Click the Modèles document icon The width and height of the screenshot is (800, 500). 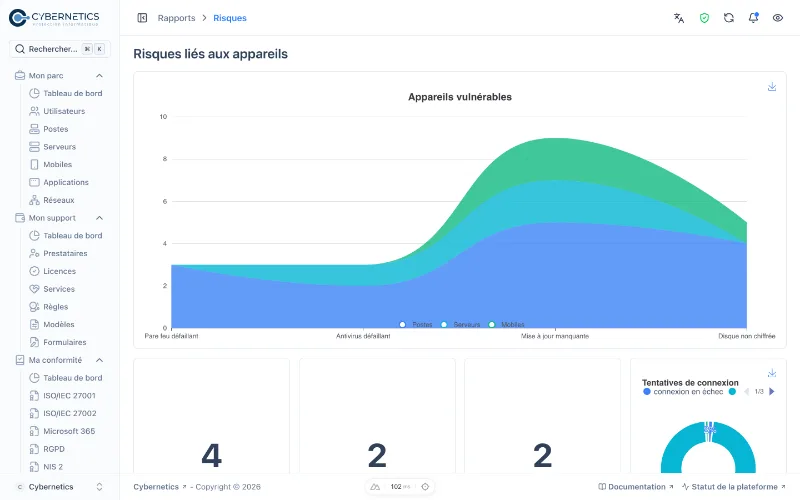coord(34,324)
